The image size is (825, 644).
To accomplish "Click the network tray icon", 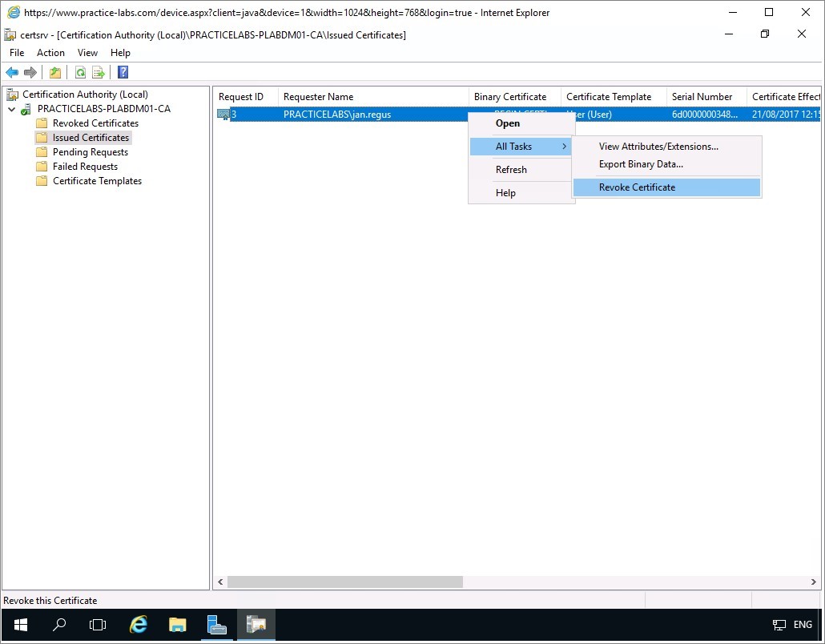I will click(779, 625).
